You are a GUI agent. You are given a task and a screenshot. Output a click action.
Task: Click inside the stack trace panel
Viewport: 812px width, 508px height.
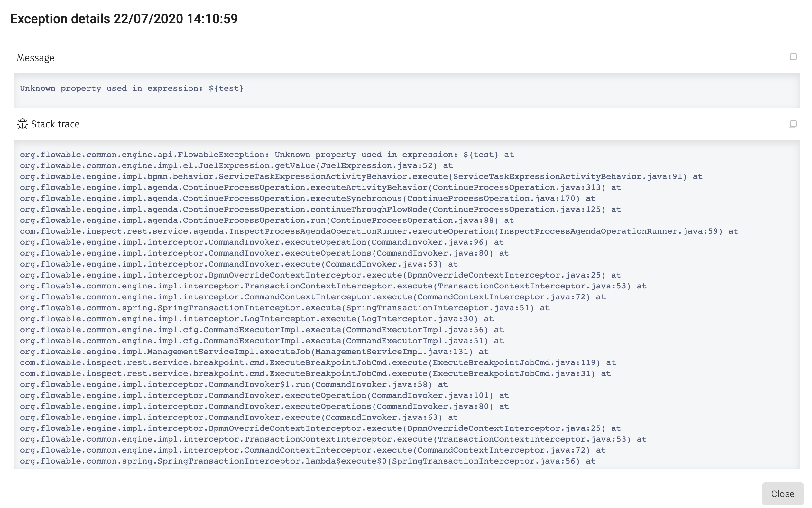tap(403, 302)
